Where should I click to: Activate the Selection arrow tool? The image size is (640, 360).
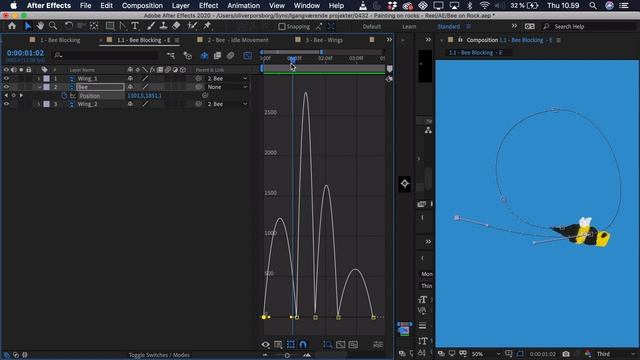pos(28,26)
